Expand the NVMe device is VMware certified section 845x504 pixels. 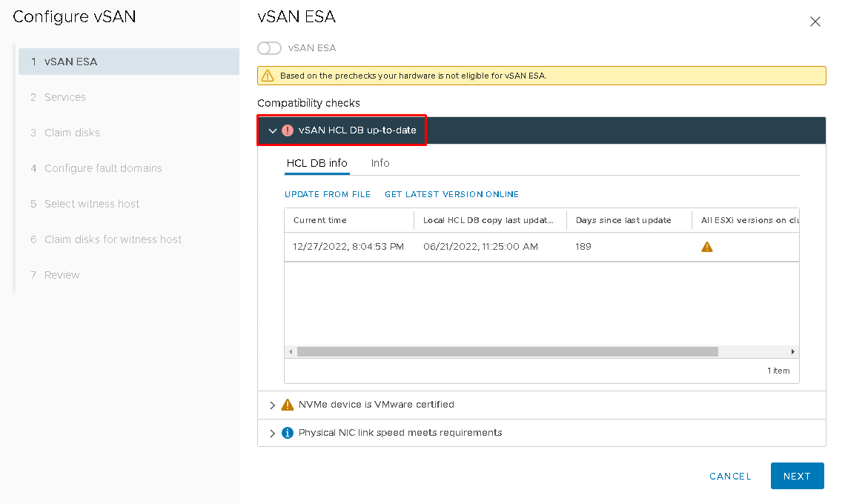272,405
